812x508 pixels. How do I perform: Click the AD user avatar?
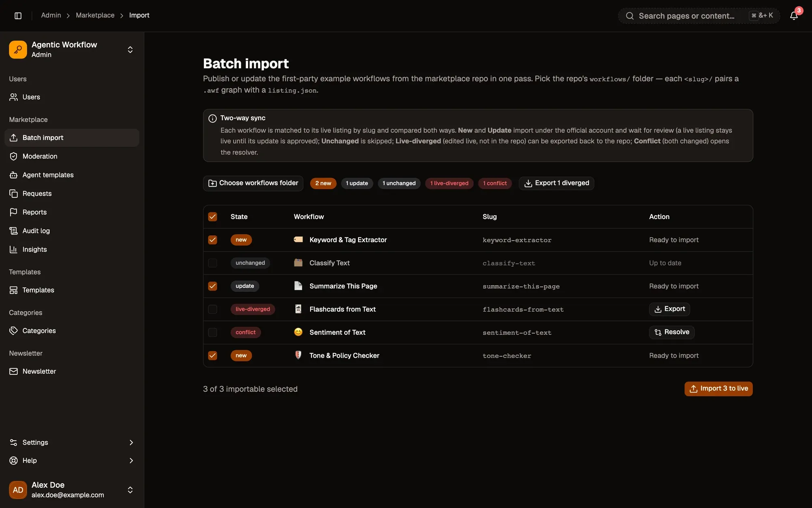tap(18, 490)
